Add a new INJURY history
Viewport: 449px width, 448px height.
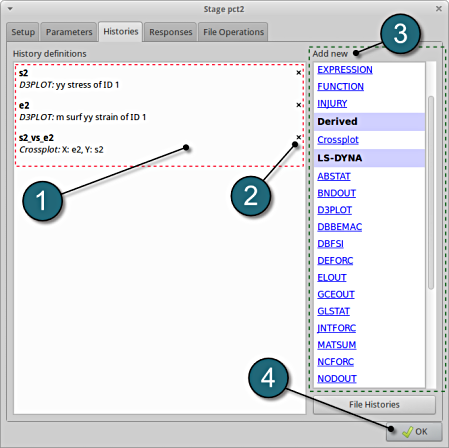click(332, 103)
